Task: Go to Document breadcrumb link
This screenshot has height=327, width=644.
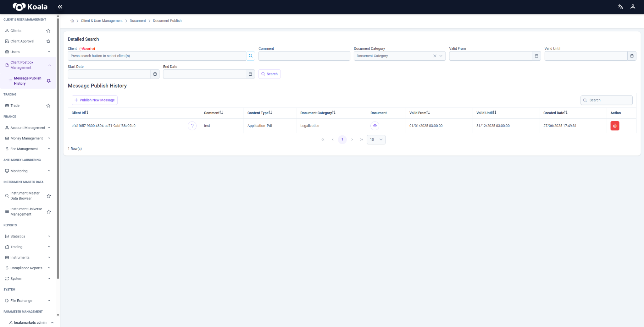Action: 138,21
